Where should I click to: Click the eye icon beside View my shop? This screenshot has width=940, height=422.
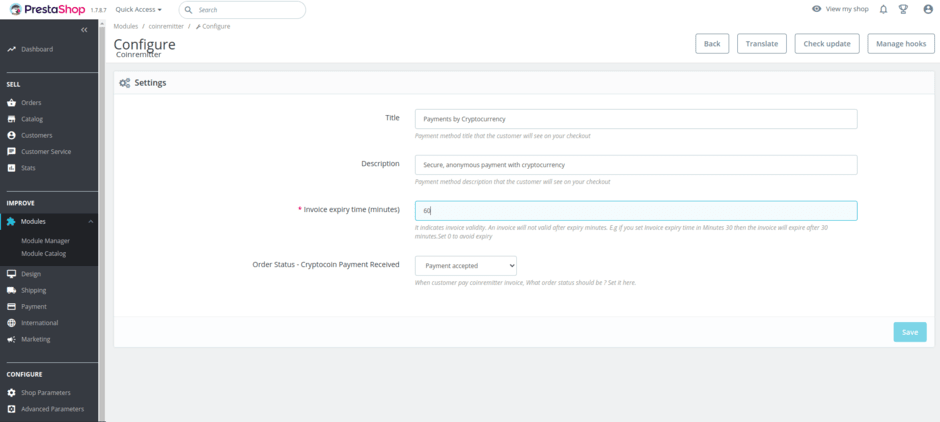817,10
